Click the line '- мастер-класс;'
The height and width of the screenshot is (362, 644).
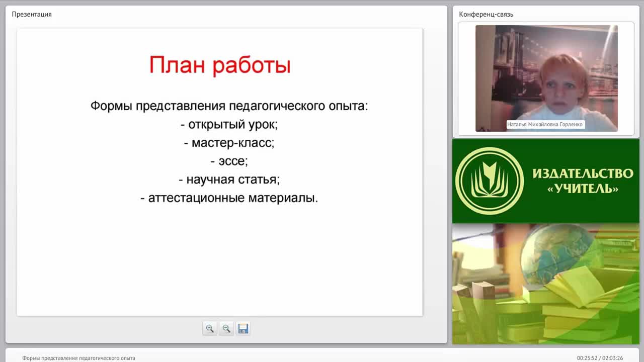tap(229, 143)
